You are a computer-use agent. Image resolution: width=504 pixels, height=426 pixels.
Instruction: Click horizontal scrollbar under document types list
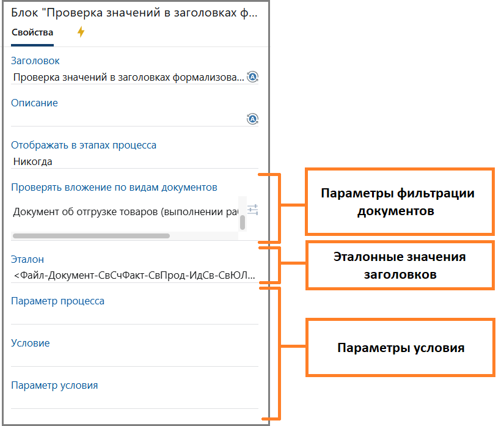[x=90, y=235]
